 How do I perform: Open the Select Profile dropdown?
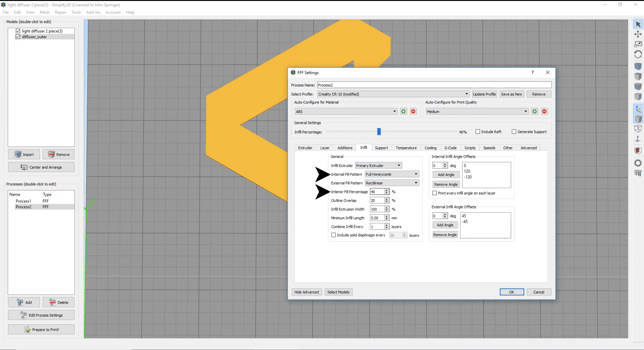click(x=393, y=94)
